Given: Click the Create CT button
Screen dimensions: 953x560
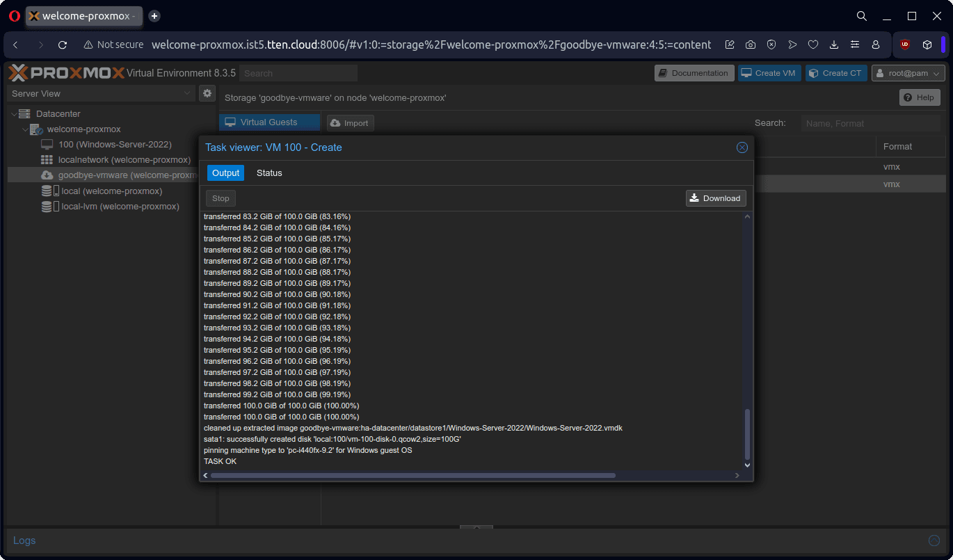Looking at the screenshot, I should pos(836,73).
